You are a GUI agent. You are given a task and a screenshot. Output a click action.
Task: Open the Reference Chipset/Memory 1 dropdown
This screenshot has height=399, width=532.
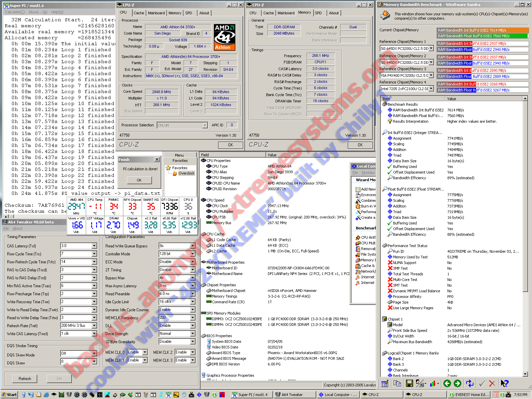pos(431,48)
